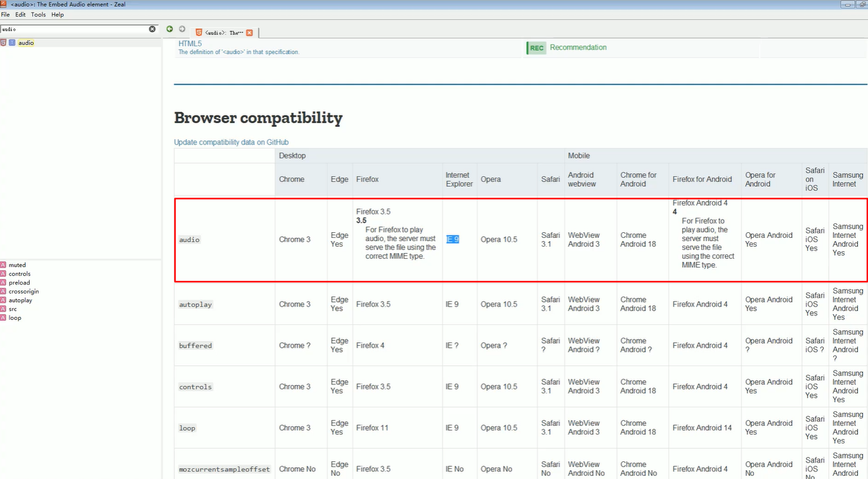
Task: Click the 'mozcurrentsampleoffset' row label
Action: click(224, 469)
